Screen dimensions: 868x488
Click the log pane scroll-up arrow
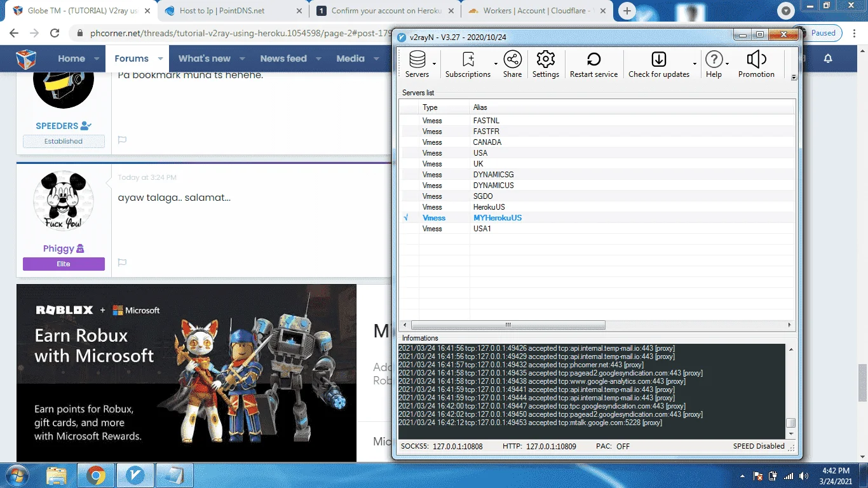click(x=790, y=349)
